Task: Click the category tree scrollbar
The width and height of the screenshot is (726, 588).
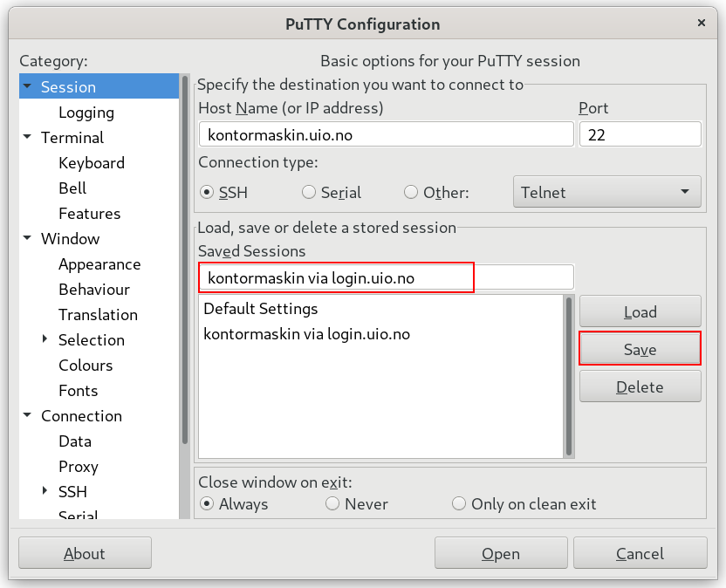Action: point(185,260)
